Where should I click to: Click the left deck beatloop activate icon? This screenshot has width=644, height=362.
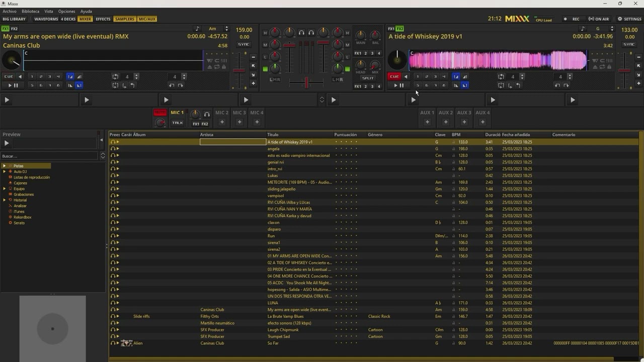[x=115, y=76]
